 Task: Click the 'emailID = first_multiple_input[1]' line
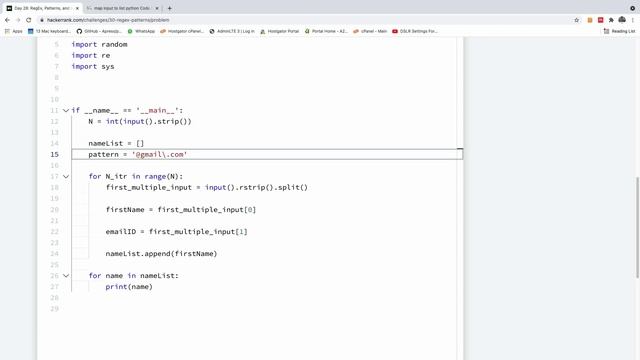click(x=176, y=231)
